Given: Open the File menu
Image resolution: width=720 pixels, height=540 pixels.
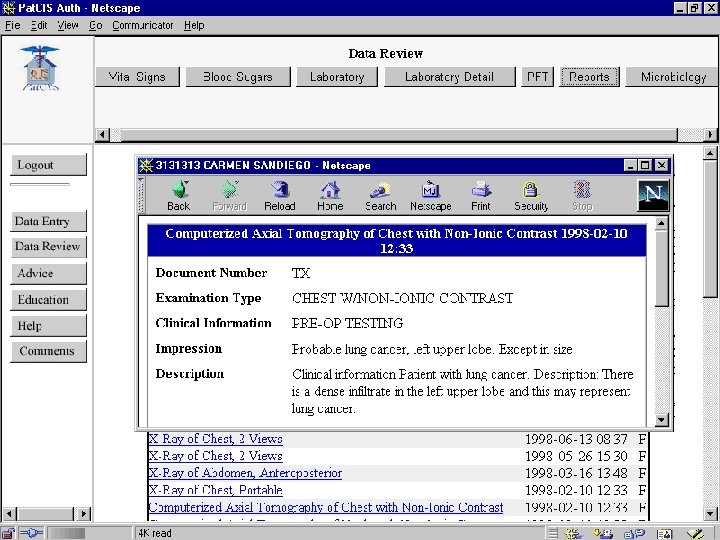Looking at the screenshot, I should pyautogui.click(x=13, y=25).
